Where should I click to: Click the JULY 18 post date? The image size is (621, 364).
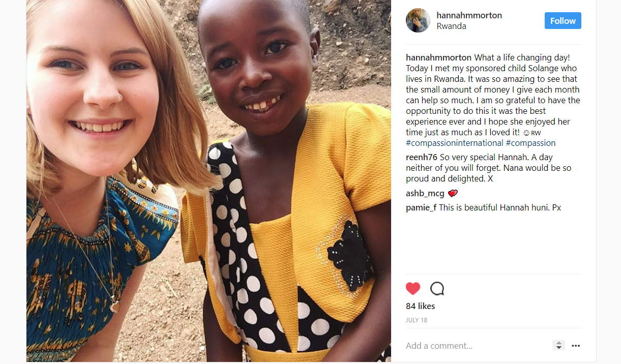click(417, 320)
